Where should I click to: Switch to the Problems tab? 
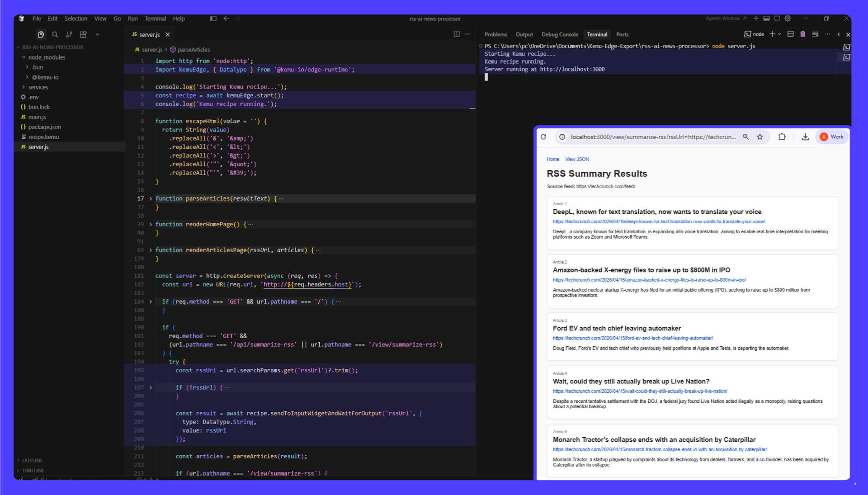[x=495, y=34]
